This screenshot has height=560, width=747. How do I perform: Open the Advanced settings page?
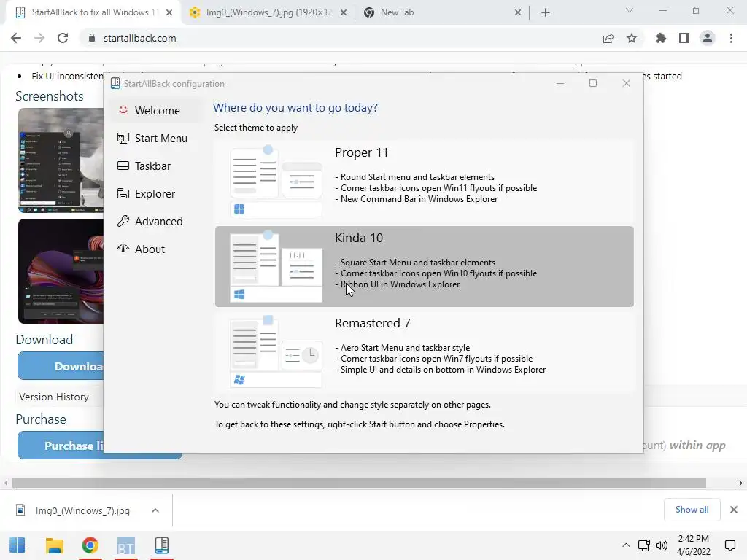tap(157, 222)
